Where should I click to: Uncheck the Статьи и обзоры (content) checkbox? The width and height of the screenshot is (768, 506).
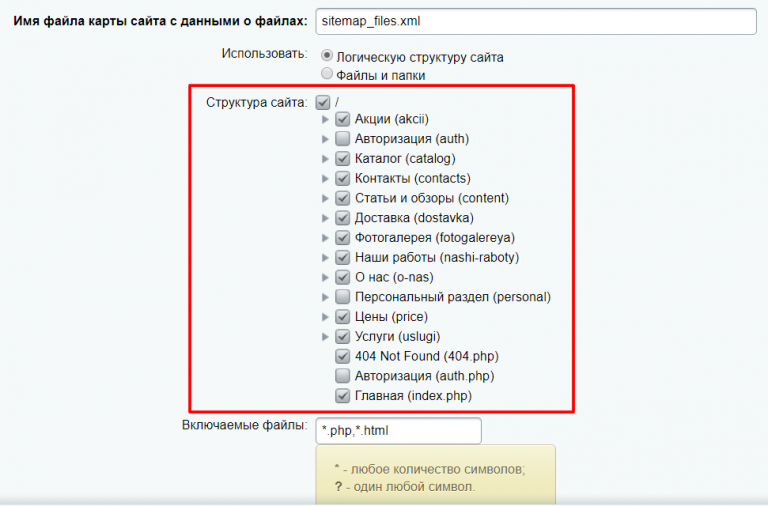point(342,198)
